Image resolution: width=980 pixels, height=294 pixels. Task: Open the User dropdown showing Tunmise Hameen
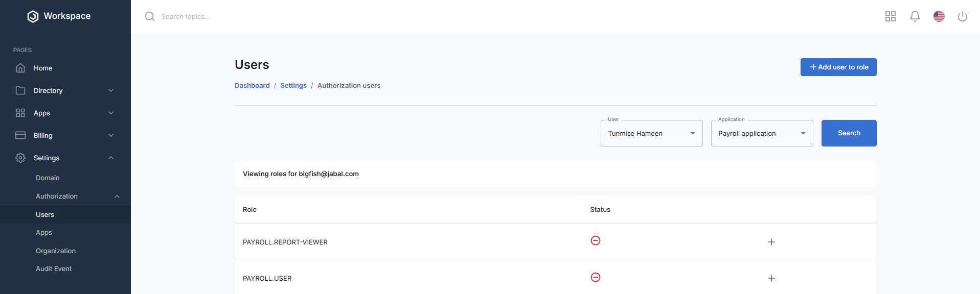(x=651, y=133)
